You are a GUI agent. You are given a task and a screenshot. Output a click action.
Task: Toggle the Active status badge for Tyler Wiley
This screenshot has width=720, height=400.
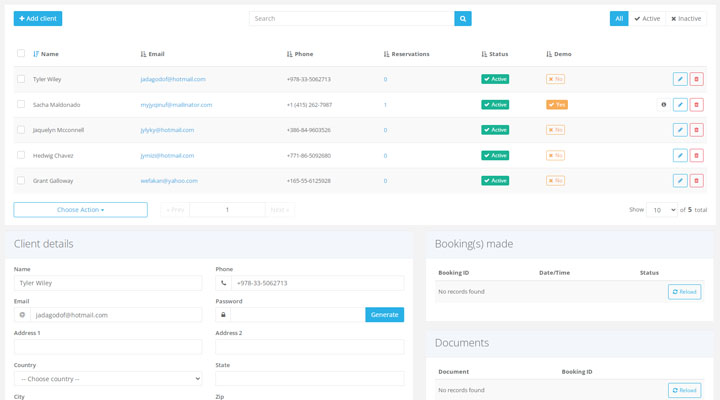495,79
